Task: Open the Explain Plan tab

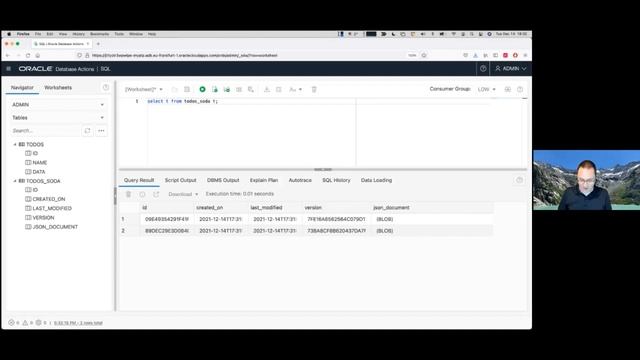Action: (264, 180)
